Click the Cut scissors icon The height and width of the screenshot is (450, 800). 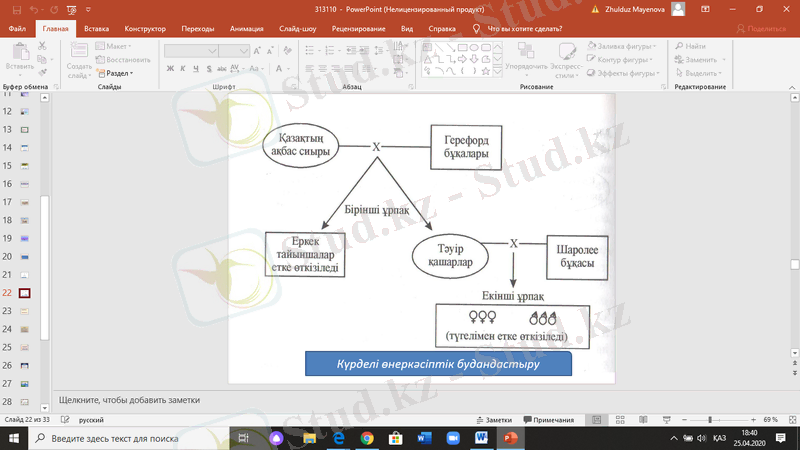pyautogui.click(x=42, y=46)
